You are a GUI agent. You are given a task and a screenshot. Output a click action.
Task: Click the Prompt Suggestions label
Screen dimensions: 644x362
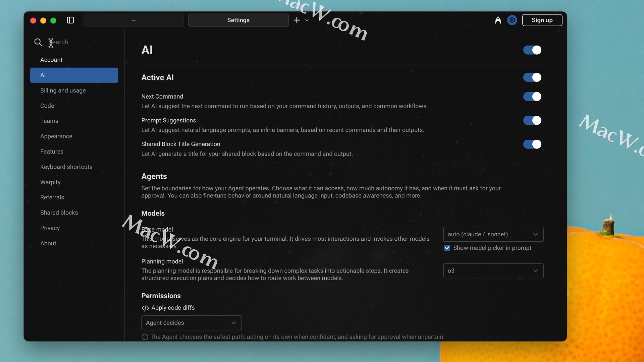169,120
